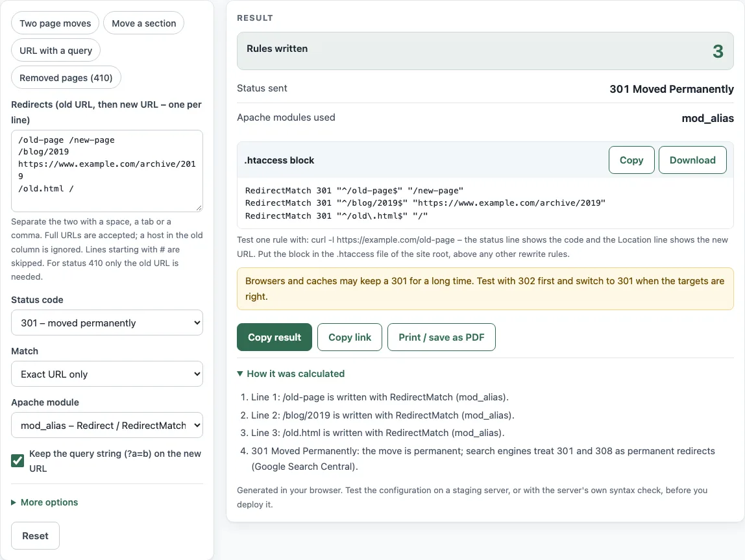Click the Redirects textarea resize handle

click(199, 208)
